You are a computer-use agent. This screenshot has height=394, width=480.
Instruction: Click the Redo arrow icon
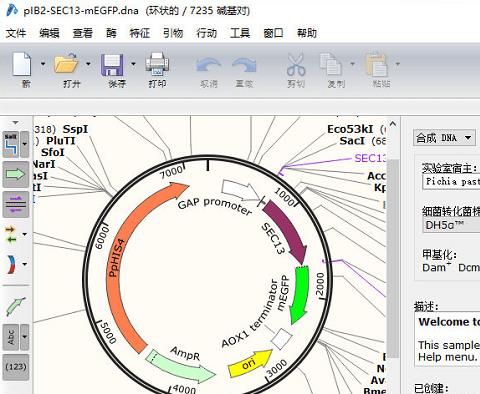coord(244,65)
